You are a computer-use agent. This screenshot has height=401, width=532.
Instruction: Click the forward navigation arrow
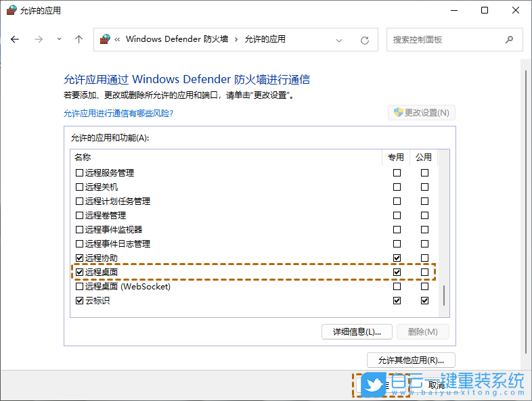[x=39, y=40]
